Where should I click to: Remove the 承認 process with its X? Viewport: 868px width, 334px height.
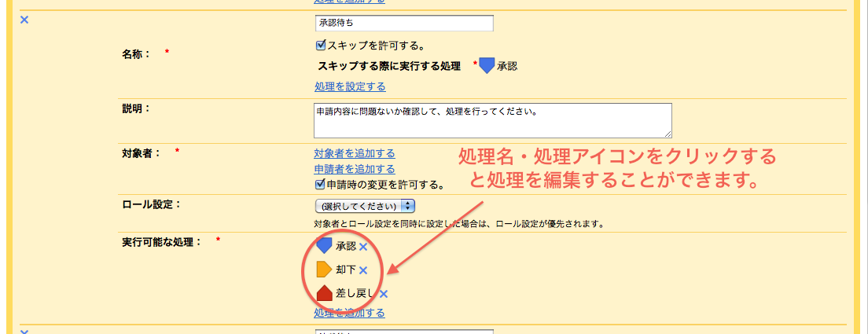click(363, 247)
